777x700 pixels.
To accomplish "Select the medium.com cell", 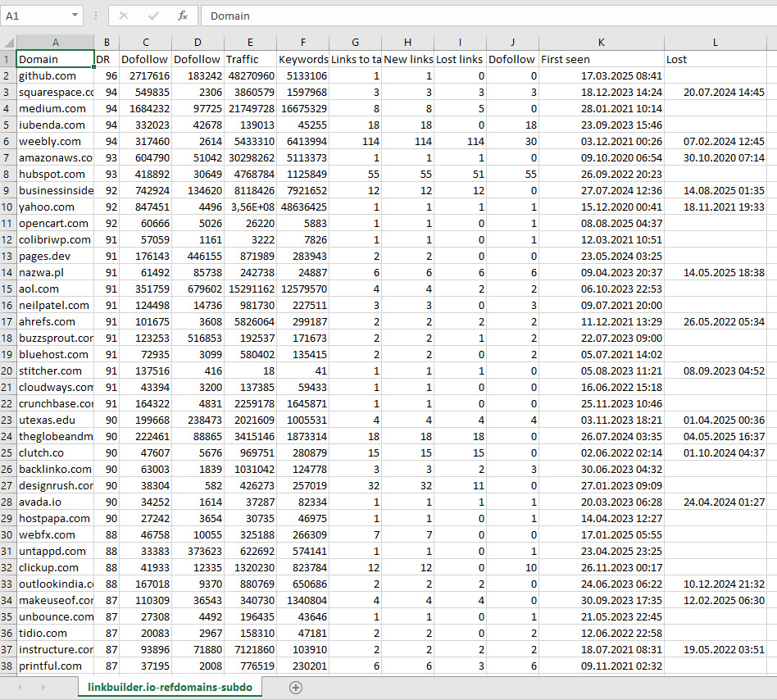I will (x=56, y=108).
